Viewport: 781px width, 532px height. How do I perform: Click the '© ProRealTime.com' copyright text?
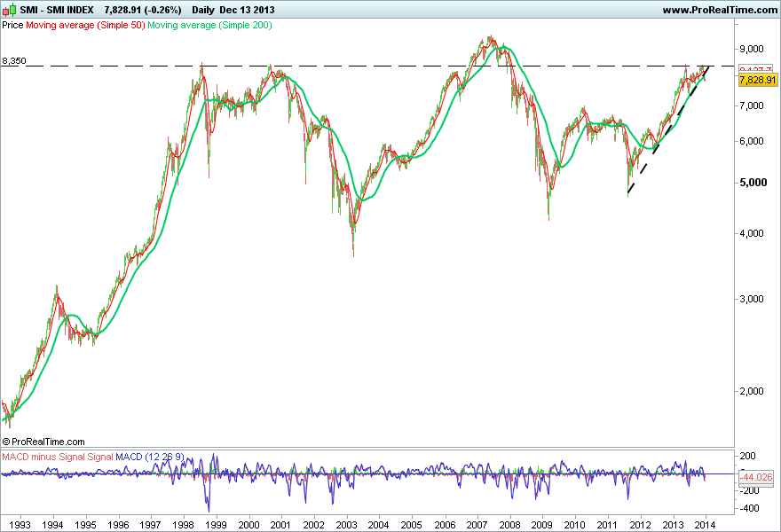[x=43, y=442]
